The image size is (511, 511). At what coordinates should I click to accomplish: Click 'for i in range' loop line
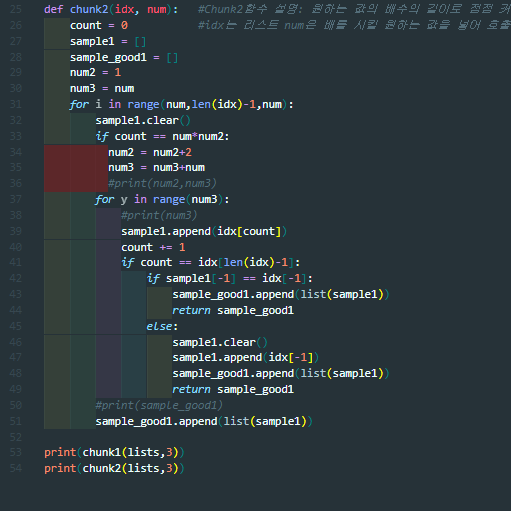click(x=182, y=104)
